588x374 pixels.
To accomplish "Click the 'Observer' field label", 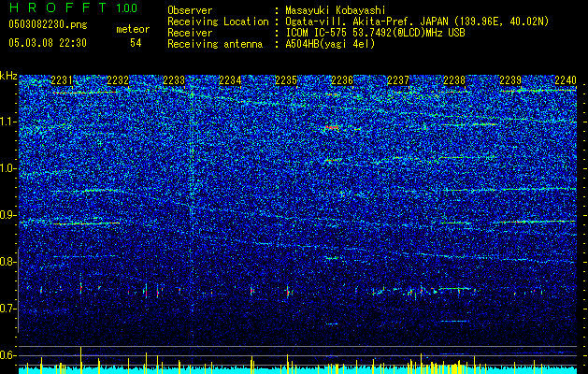I will pyautogui.click(x=190, y=10).
